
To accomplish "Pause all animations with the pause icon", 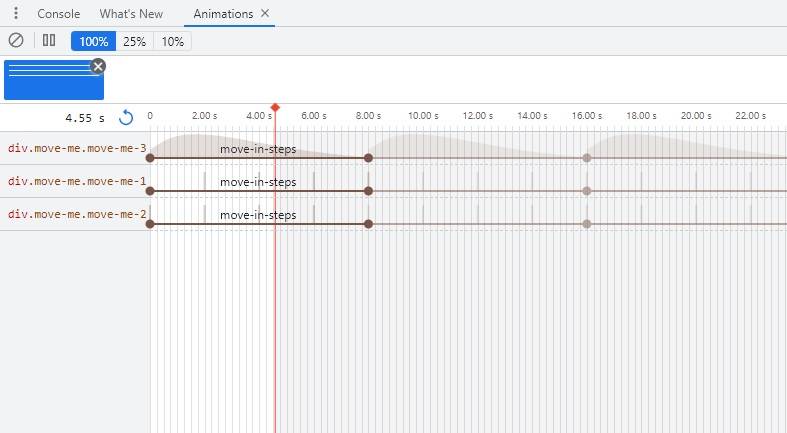I will 49,40.
